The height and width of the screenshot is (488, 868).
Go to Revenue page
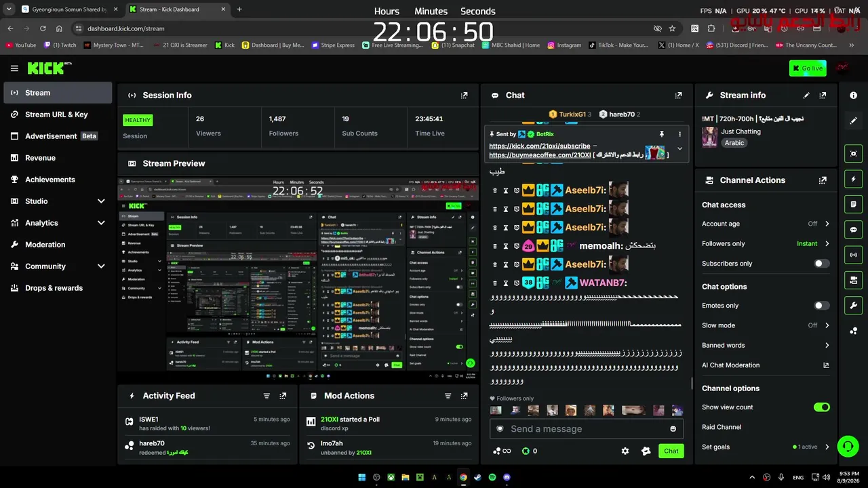point(58,158)
